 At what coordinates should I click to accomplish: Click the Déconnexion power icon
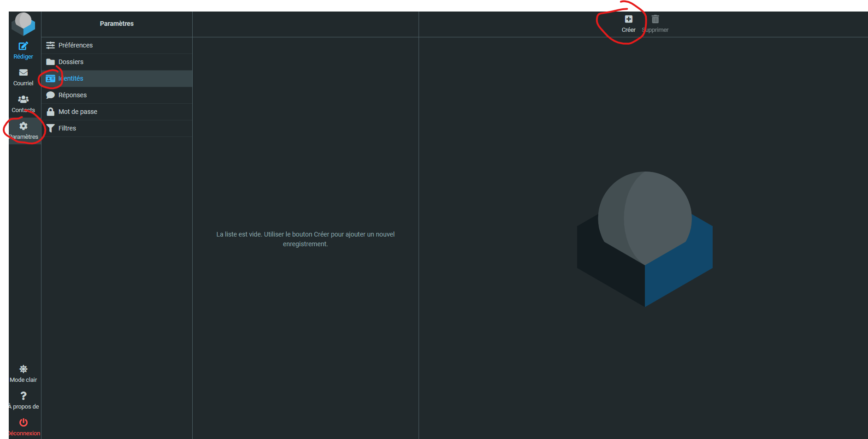pos(23,423)
